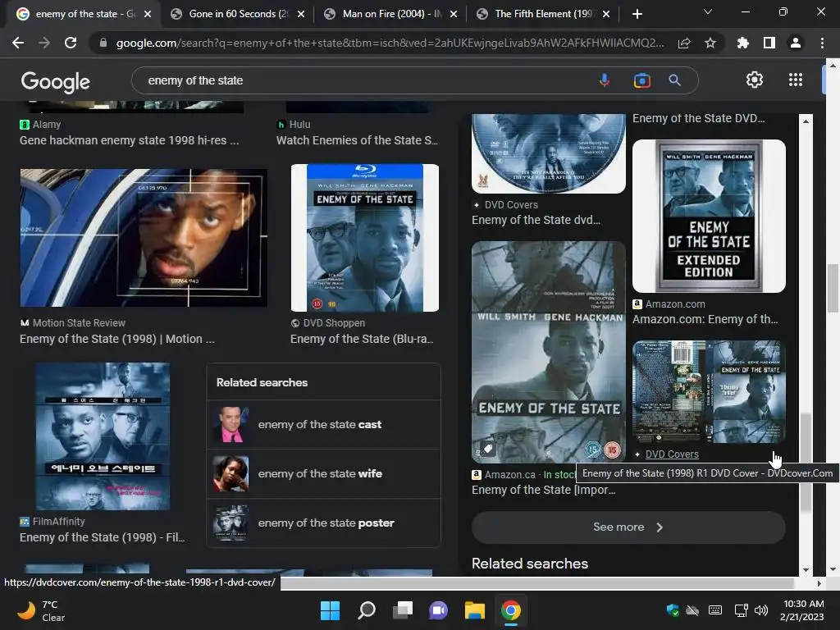Open the DVD disc label image
Image resolution: width=840 pixels, height=630 pixels.
coord(549,153)
